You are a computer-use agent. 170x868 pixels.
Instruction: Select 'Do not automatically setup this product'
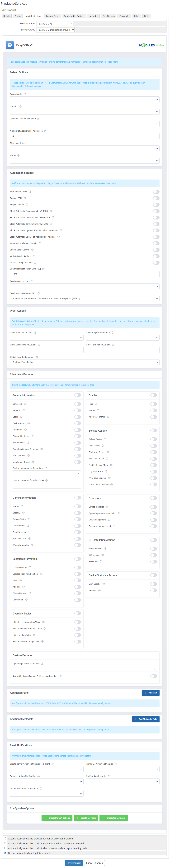5,853
